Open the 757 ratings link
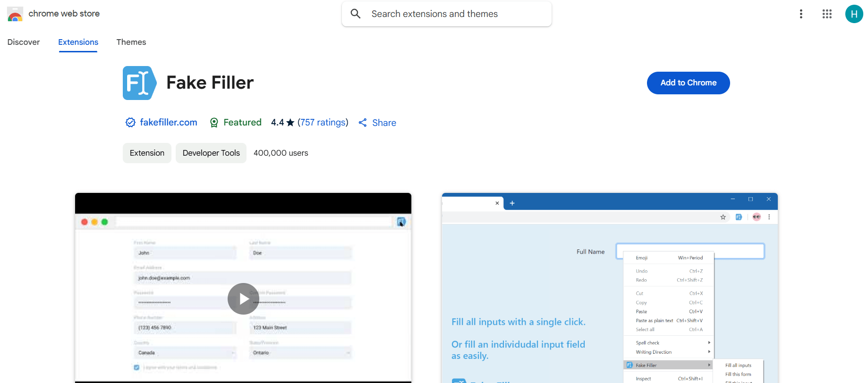The height and width of the screenshot is (383, 868). [323, 123]
